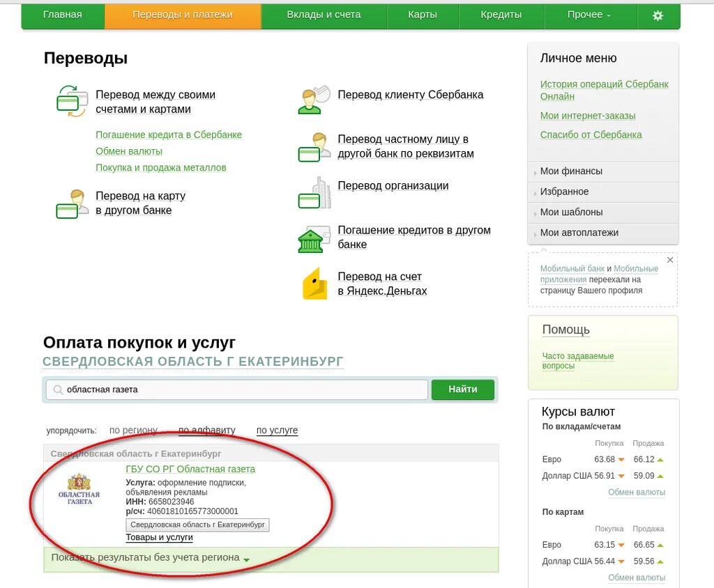Screen dimensions: 714x588
Task: Click the search field with областная газета
Action: point(237,389)
